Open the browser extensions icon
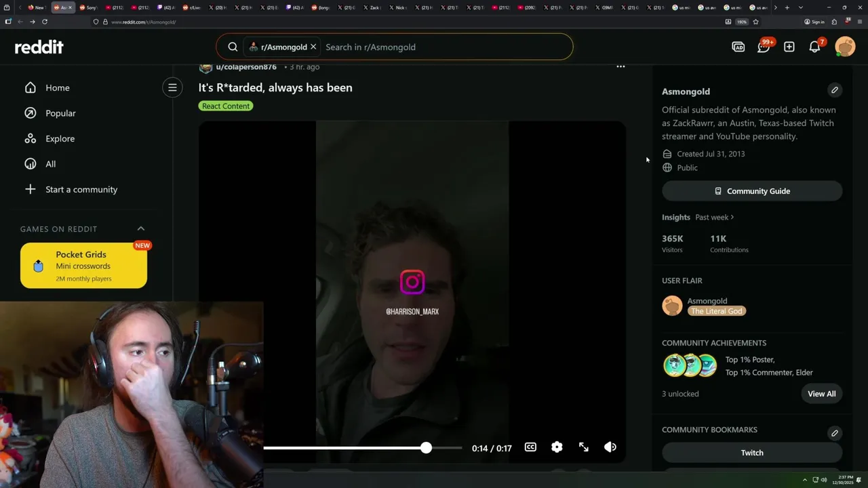This screenshot has height=488, width=868. [x=834, y=22]
